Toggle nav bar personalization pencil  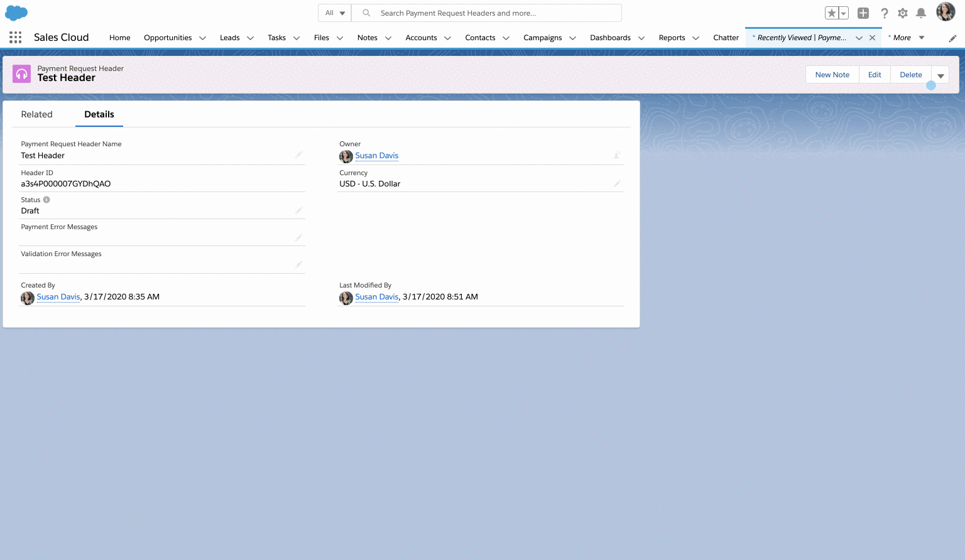pyautogui.click(x=953, y=38)
